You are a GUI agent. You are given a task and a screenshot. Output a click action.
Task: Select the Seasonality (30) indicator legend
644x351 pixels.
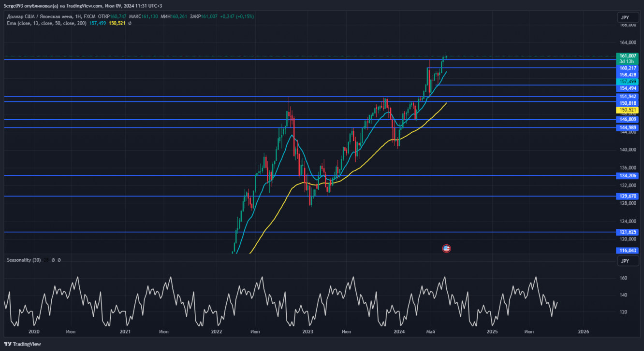click(x=24, y=260)
